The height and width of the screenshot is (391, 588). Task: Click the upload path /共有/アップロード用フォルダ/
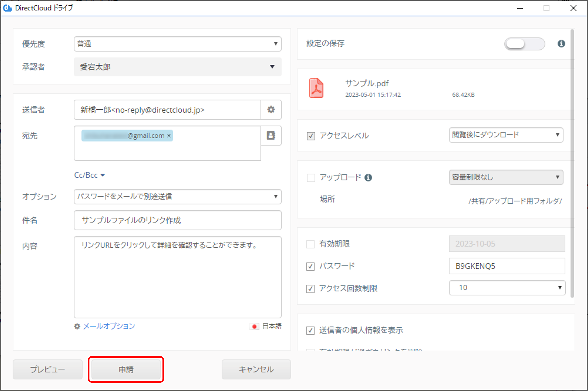click(x=515, y=201)
